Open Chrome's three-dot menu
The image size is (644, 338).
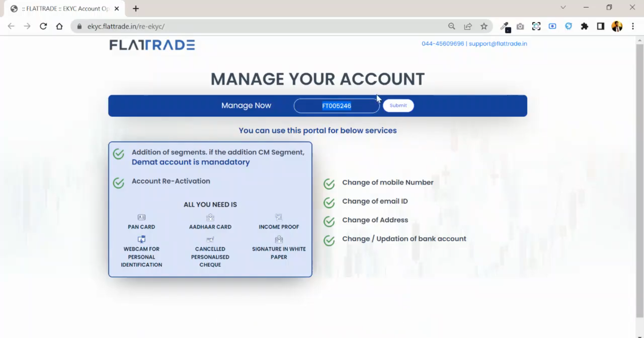point(633,26)
